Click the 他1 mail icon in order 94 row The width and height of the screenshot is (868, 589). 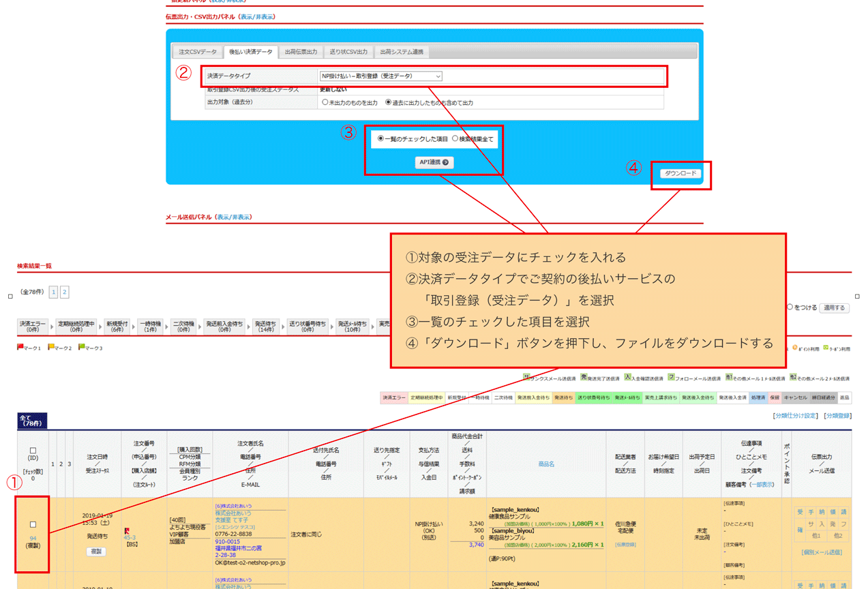[x=817, y=536]
